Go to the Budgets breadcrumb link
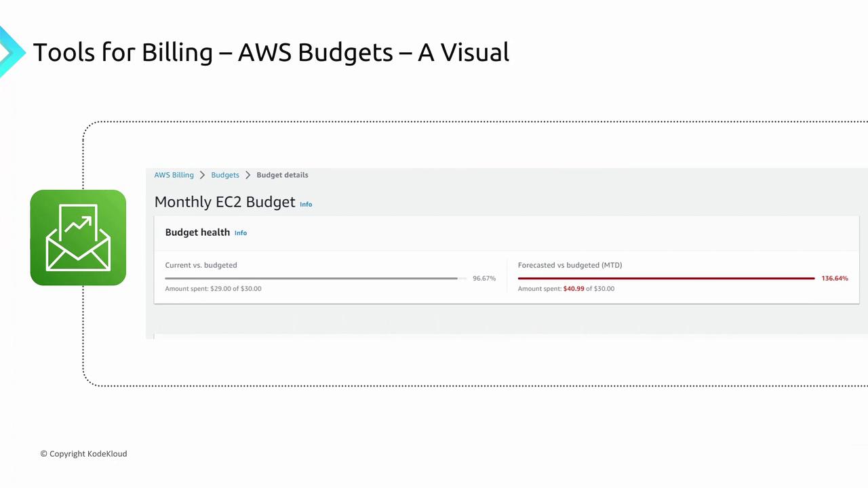 [225, 175]
